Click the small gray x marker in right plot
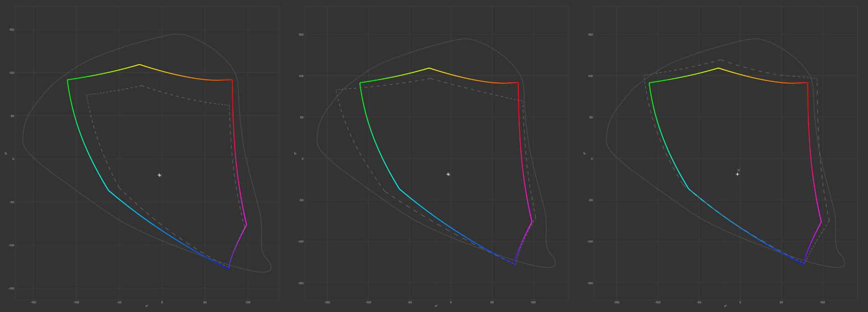The height and width of the screenshot is (312, 868). [x=739, y=170]
